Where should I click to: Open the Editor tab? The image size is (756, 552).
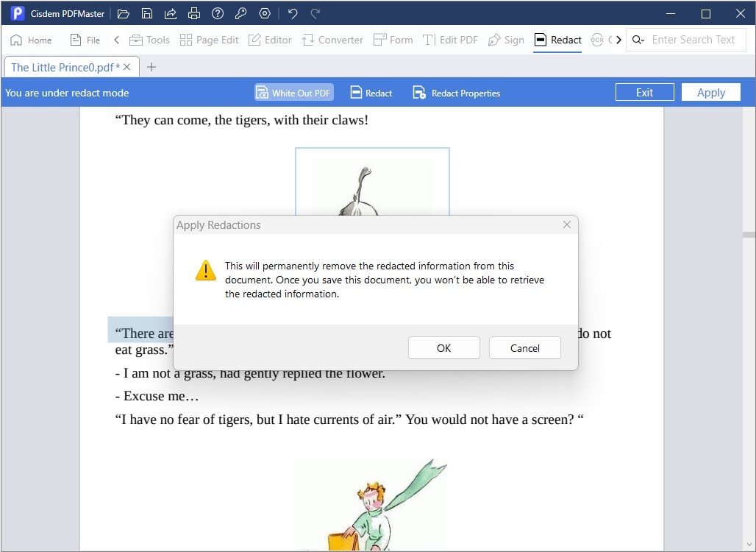[x=270, y=40]
